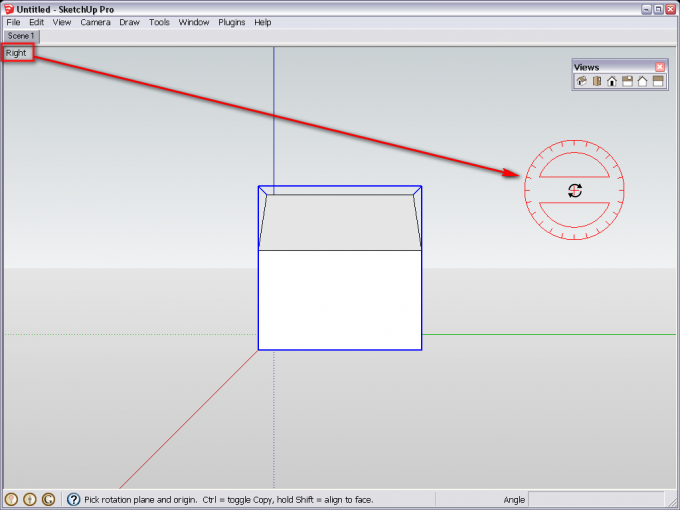Select the Left view icon
This screenshot has width=680, height=510.
(658, 82)
